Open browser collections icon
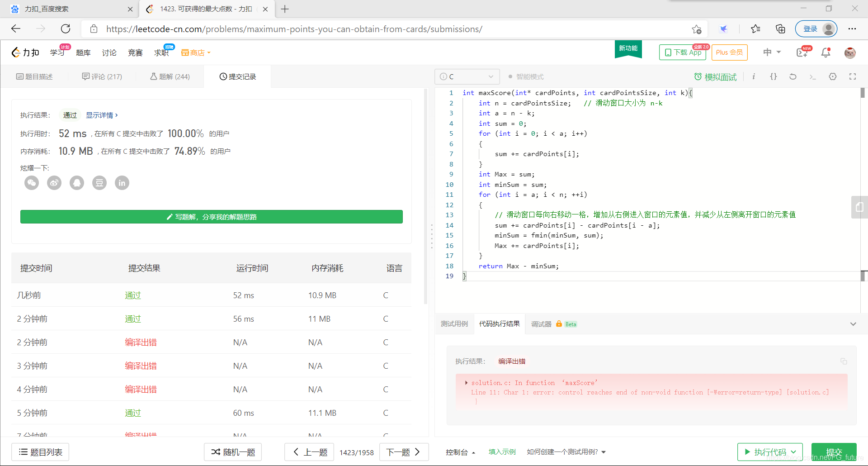Viewport: 868px width, 466px height. click(780, 29)
